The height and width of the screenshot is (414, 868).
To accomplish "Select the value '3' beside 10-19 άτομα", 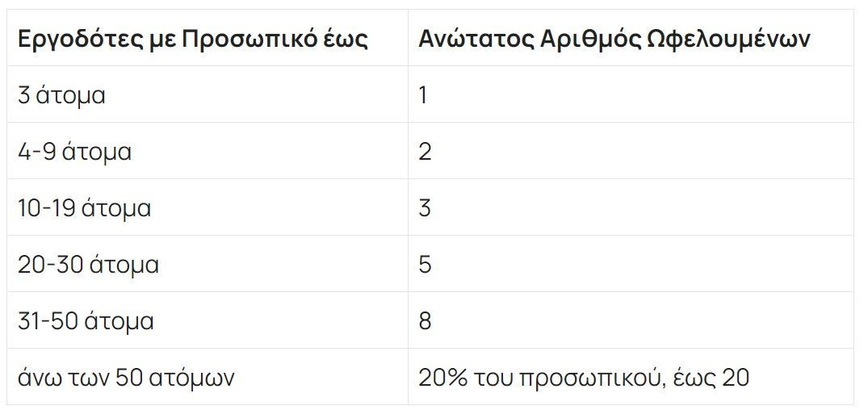I will coord(425,208).
